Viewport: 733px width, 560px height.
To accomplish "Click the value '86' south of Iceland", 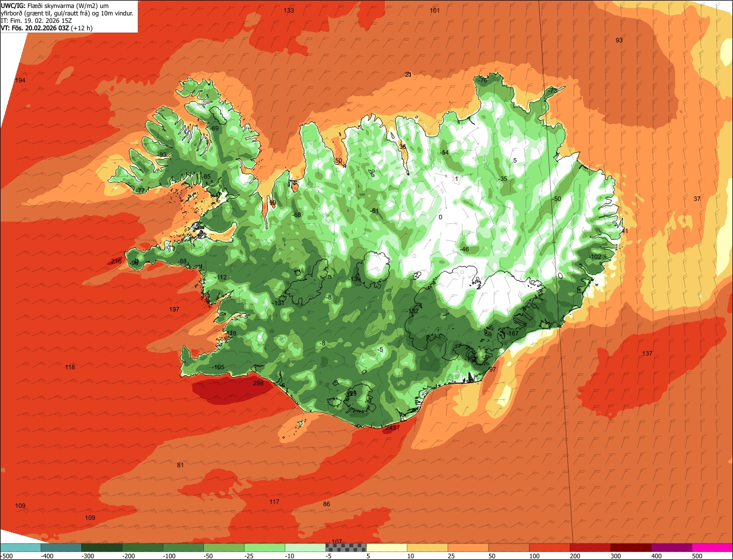I will 326,504.
